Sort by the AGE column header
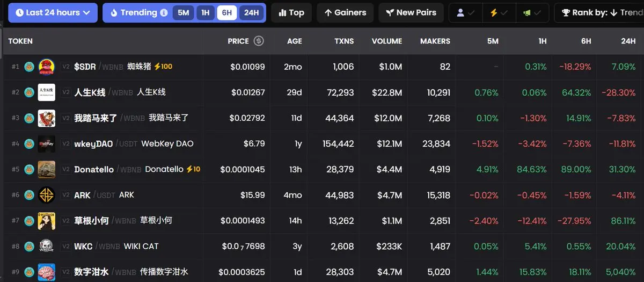Viewport: 644px width, 282px height. click(295, 41)
